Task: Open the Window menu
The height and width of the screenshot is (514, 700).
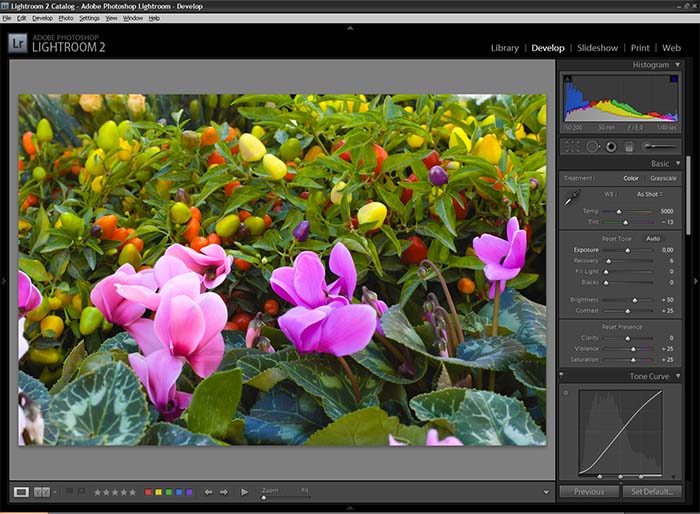Action: (133, 18)
